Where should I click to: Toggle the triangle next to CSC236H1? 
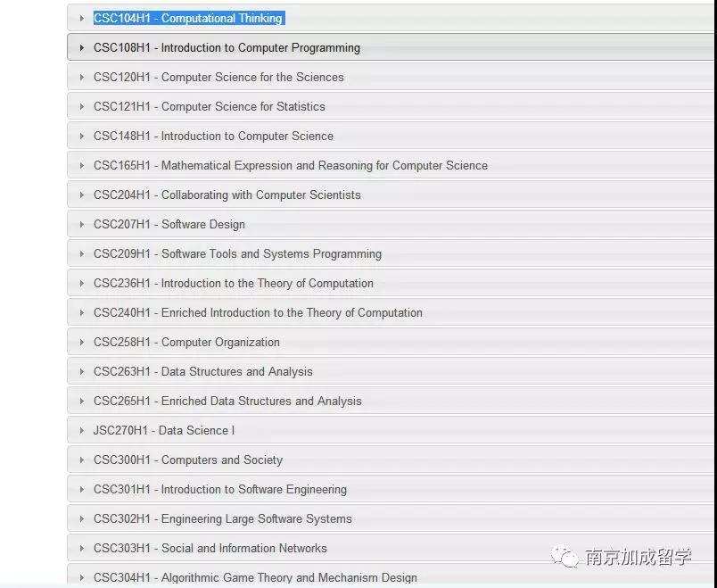[x=82, y=283]
